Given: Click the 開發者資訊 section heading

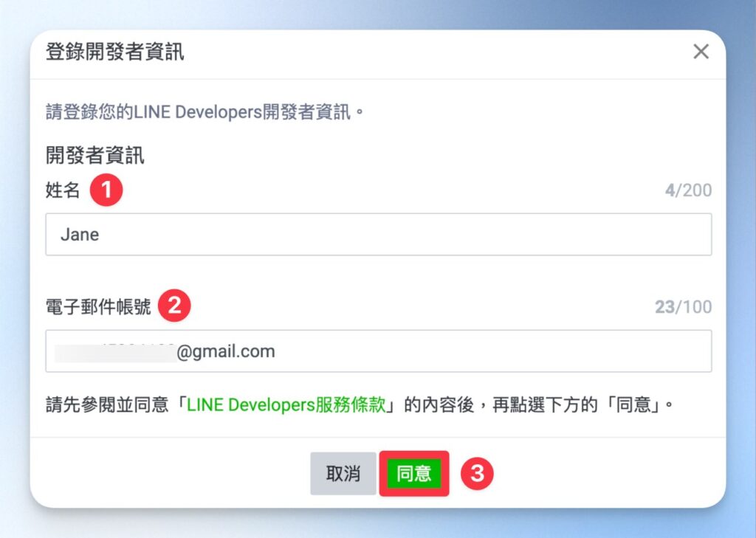Looking at the screenshot, I should point(95,155).
